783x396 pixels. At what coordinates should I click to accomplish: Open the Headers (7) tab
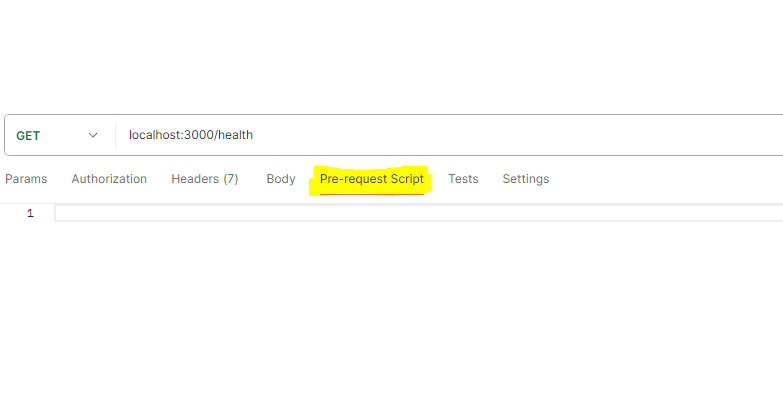click(x=205, y=179)
